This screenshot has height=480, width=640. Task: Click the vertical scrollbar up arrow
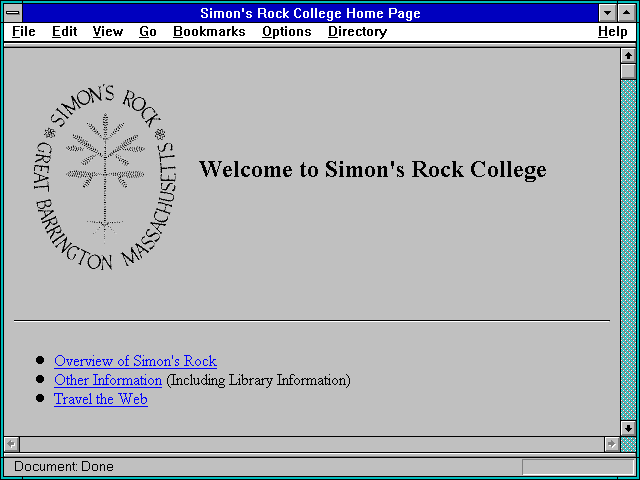click(628, 56)
